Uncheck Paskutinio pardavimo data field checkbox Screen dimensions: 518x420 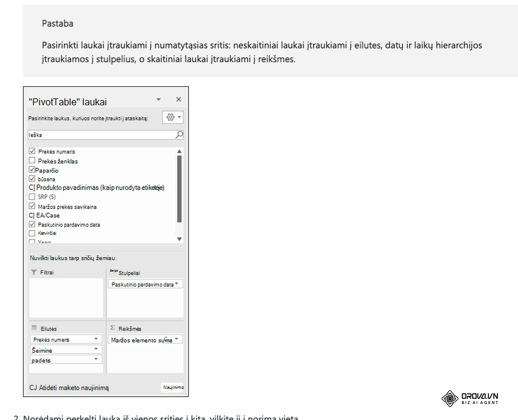pyautogui.click(x=32, y=224)
